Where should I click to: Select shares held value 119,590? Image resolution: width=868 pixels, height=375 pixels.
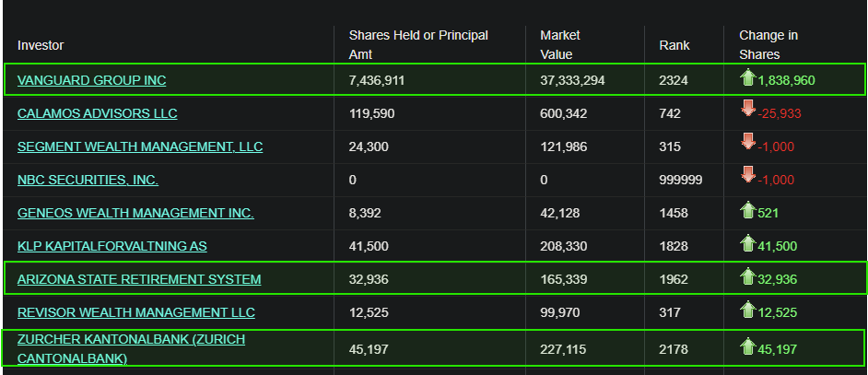coord(371,114)
